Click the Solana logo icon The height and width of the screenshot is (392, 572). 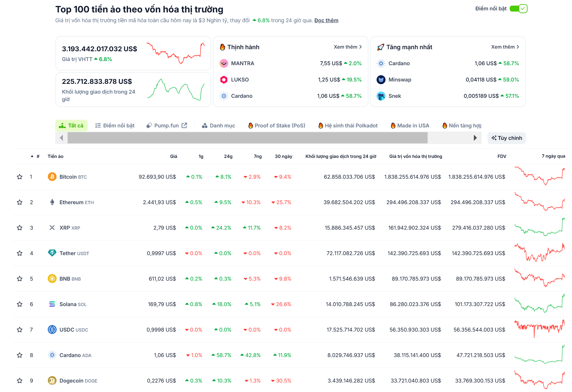[52, 304]
